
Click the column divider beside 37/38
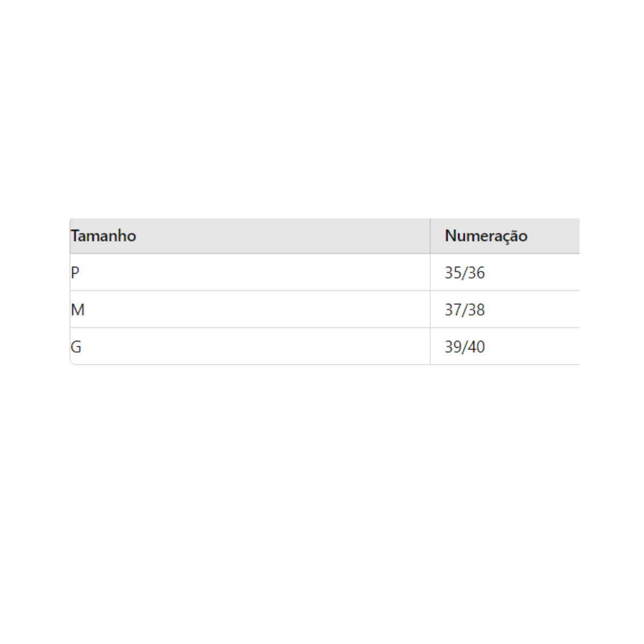[x=430, y=310]
